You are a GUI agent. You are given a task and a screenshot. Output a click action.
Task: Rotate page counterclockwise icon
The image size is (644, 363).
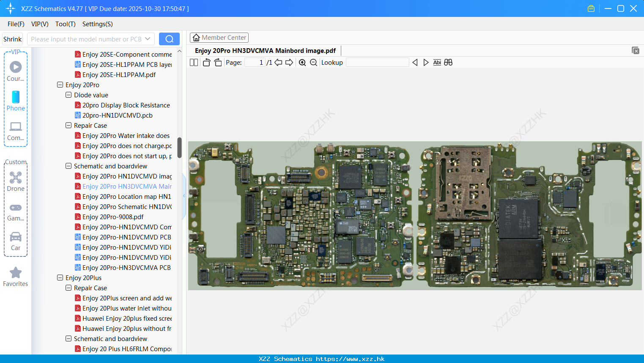click(206, 62)
